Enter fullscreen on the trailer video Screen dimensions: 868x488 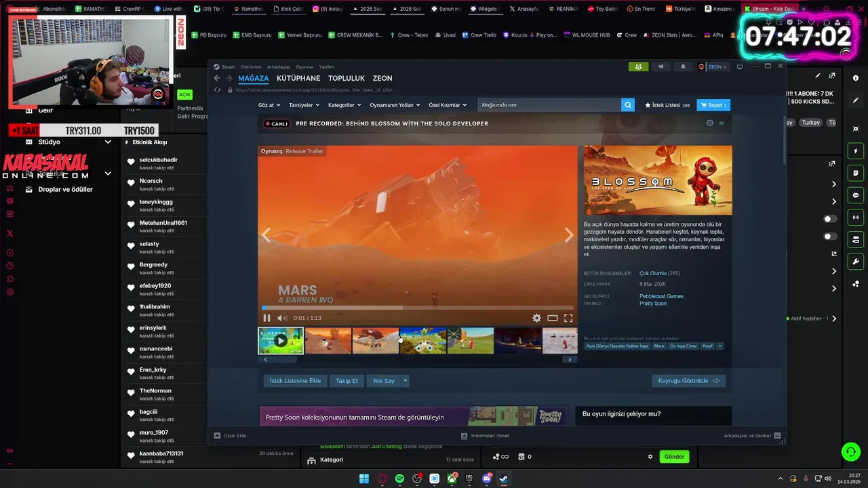[x=568, y=318]
